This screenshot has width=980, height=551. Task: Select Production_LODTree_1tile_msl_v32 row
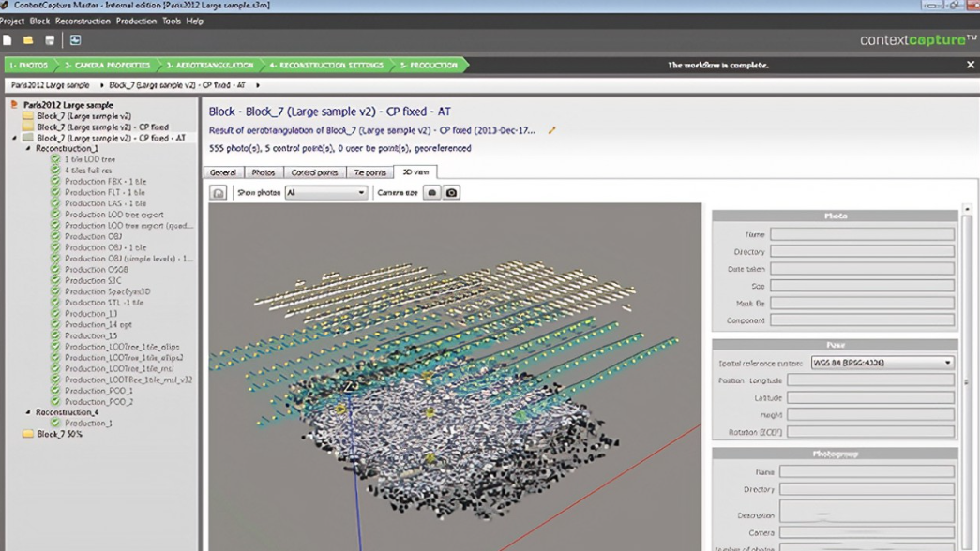(128, 380)
